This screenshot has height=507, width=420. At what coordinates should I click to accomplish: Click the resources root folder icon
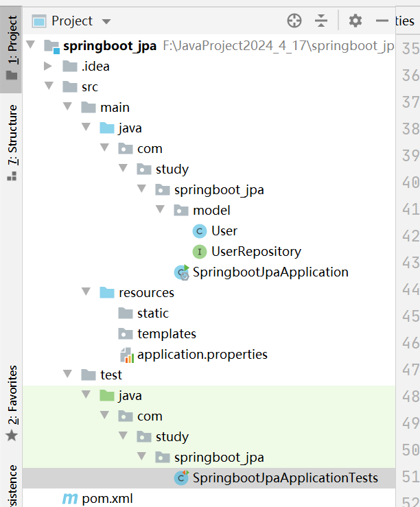pos(107,293)
